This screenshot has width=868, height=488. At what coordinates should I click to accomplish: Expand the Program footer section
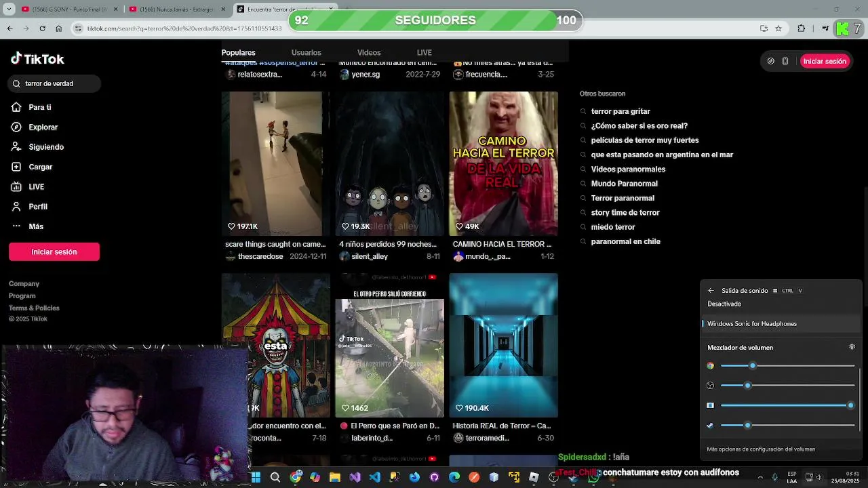pyautogui.click(x=22, y=296)
